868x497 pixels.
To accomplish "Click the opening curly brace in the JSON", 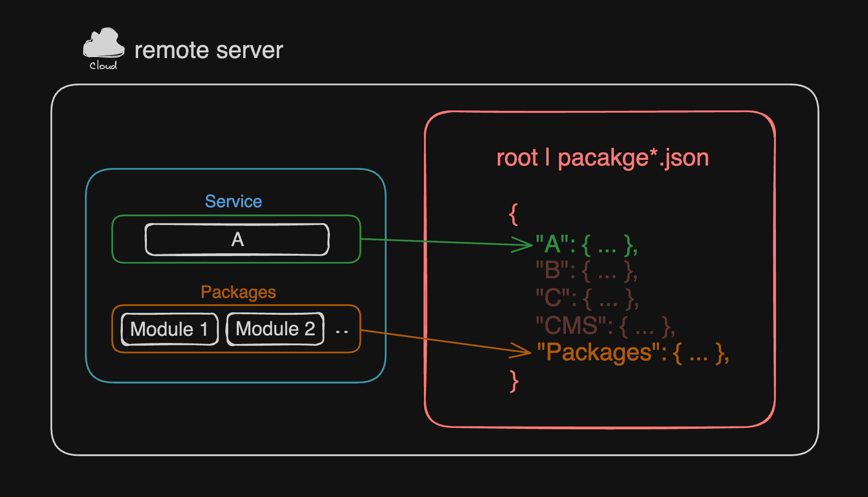I will coord(513,214).
